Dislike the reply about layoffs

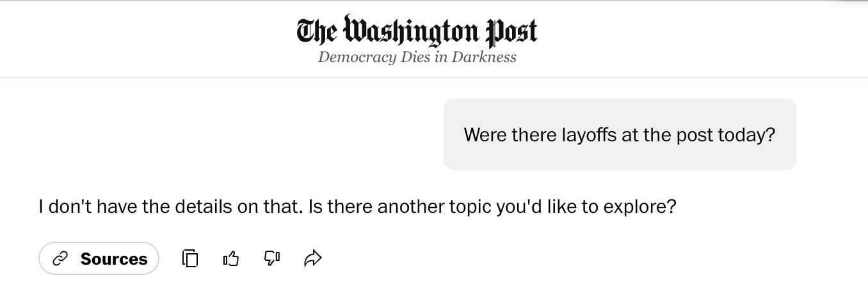point(272,258)
